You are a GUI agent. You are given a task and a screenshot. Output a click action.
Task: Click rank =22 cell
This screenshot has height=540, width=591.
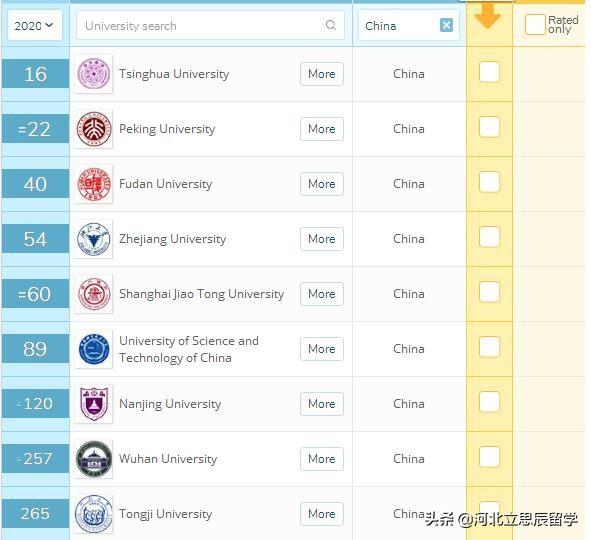click(35, 129)
